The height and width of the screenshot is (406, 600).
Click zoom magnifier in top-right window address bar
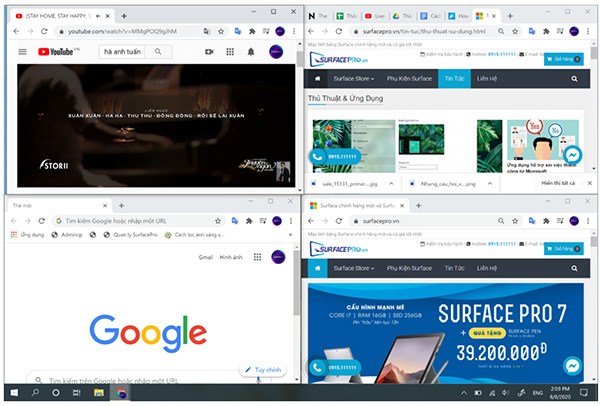point(501,31)
